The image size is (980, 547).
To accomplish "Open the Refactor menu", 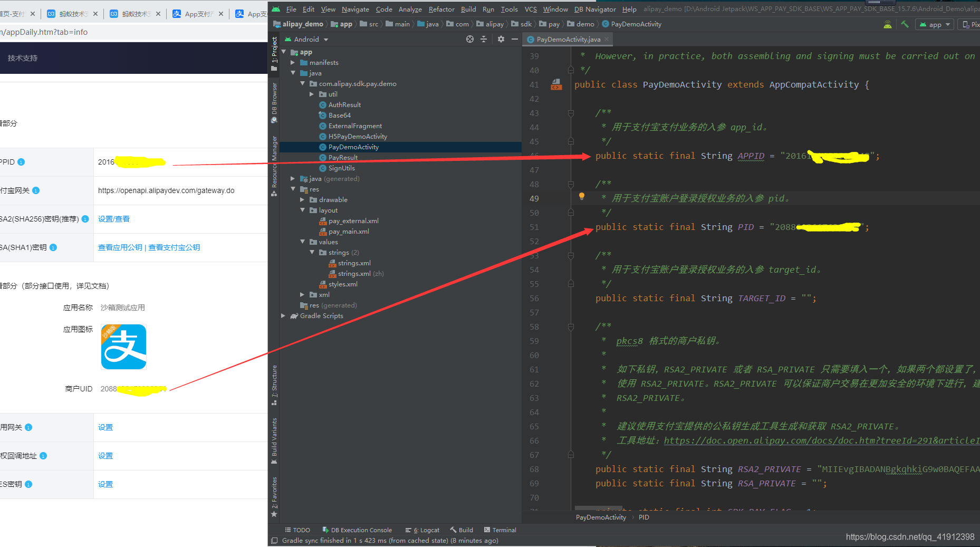I will 441,9.
